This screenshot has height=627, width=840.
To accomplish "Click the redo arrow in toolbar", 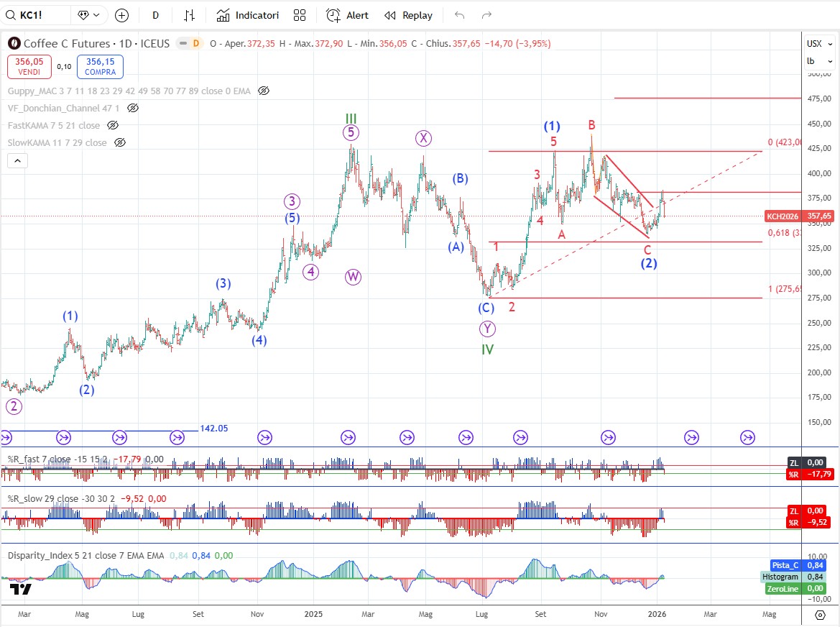I will coord(486,15).
